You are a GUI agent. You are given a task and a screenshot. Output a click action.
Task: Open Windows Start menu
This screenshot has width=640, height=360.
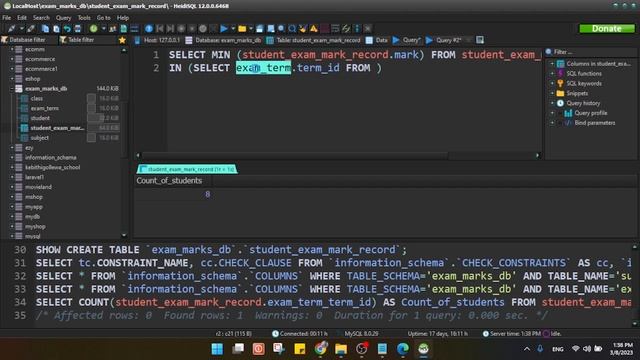click(x=217, y=349)
